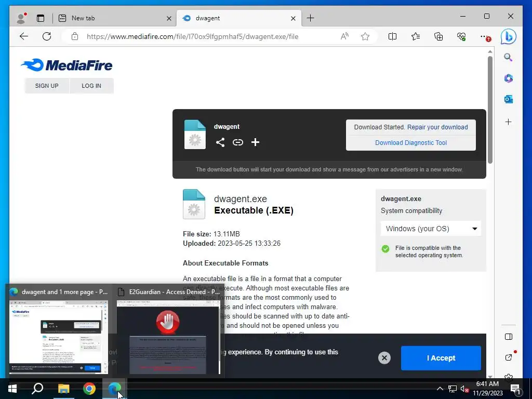
Task: Open Outlook sidebar app
Action: (508, 99)
